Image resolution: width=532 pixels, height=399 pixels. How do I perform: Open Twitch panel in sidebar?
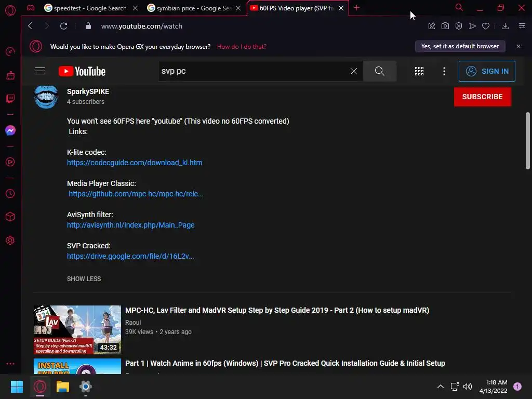[x=10, y=99]
